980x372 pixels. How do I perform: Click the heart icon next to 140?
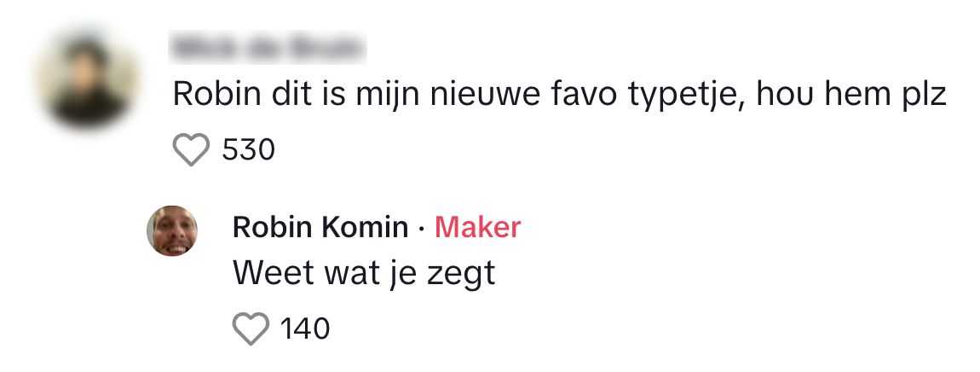pos(251,328)
